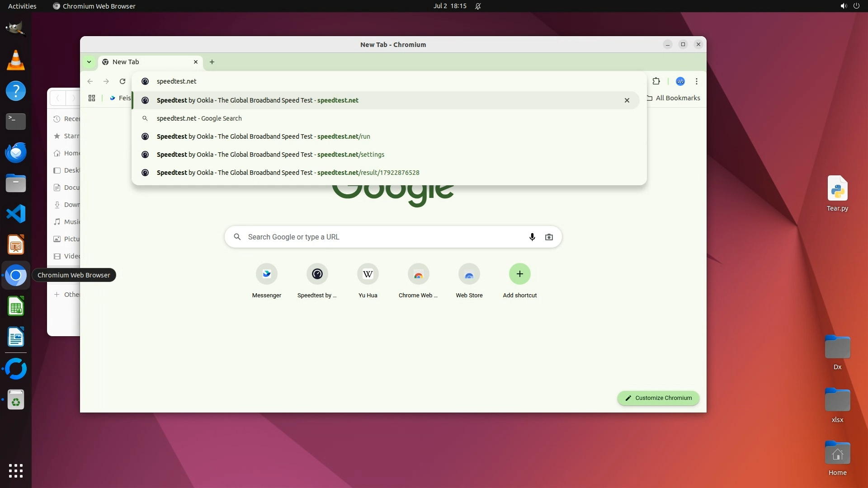Open Visual Studio Code from the dock

(16, 214)
